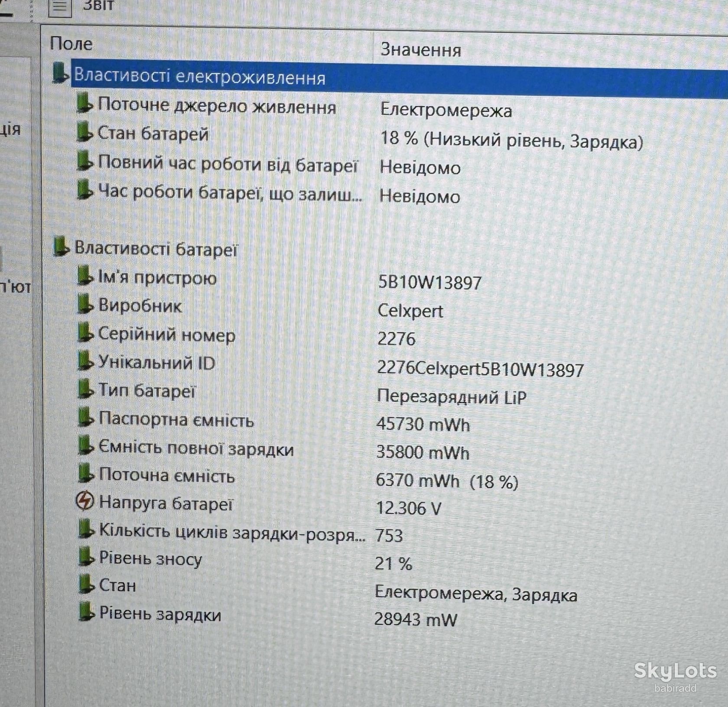
Task: Select the '45730 mWh' designed capacity value
Action: pos(423,424)
